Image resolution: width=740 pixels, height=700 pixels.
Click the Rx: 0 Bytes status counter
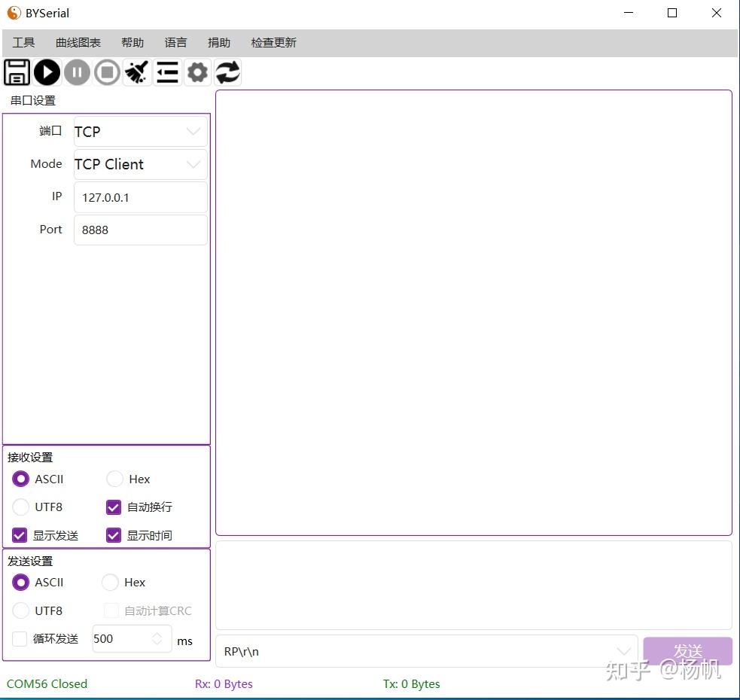224,683
